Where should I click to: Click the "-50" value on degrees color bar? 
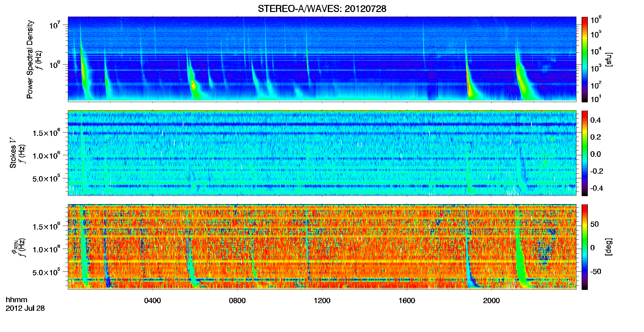pos(596,271)
